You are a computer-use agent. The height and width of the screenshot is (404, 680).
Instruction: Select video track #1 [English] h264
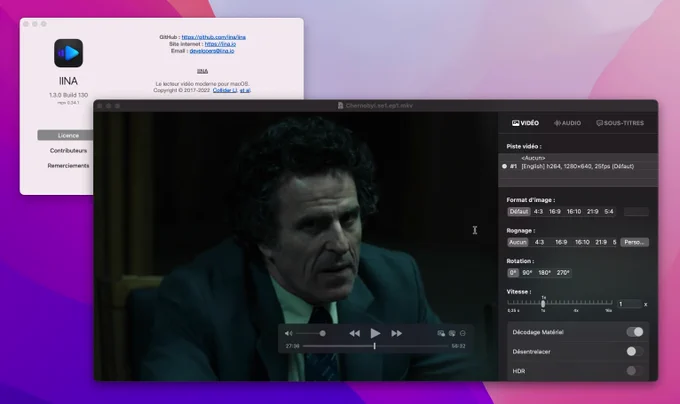pos(578,166)
